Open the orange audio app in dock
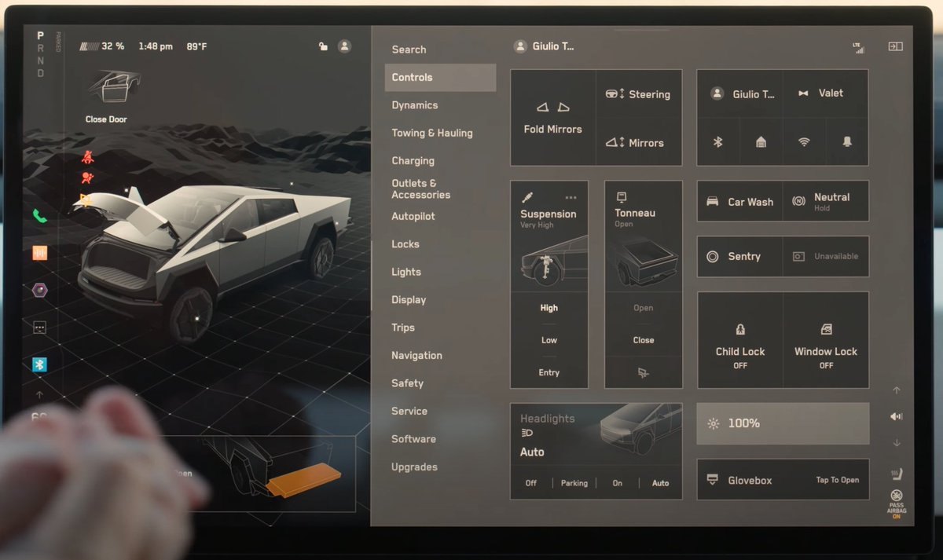Viewport: 943px width, 560px height. tap(39, 253)
